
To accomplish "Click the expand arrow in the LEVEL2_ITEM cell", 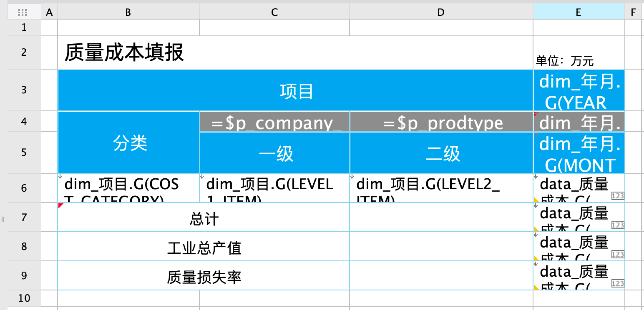I will coord(352,176).
